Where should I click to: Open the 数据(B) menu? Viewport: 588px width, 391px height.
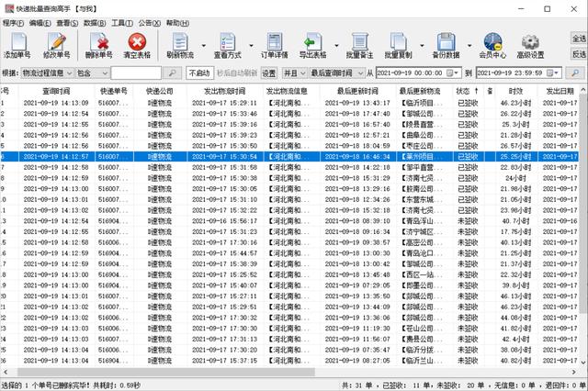pyautogui.click(x=95, y=23)
